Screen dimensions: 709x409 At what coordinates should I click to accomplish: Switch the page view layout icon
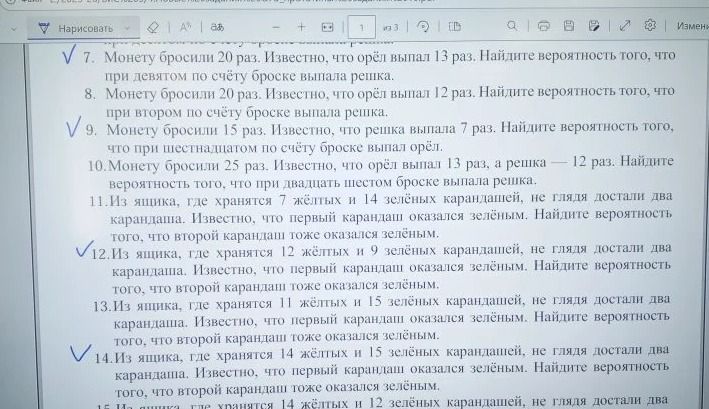tap(454, 27)
